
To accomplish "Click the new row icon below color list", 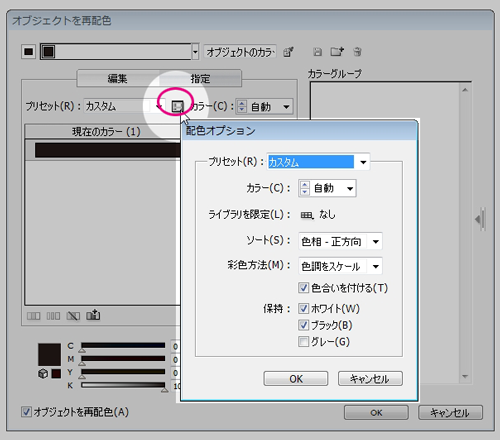I will pos(93,315).
